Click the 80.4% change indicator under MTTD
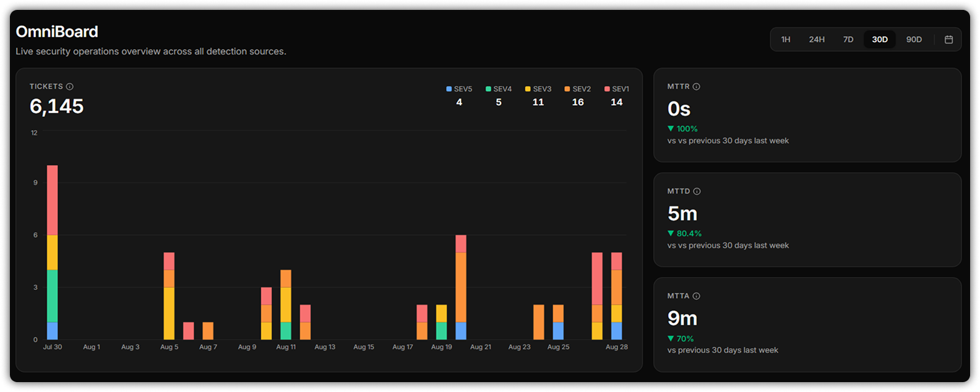The image size is (980, 392). click(684, 233)
